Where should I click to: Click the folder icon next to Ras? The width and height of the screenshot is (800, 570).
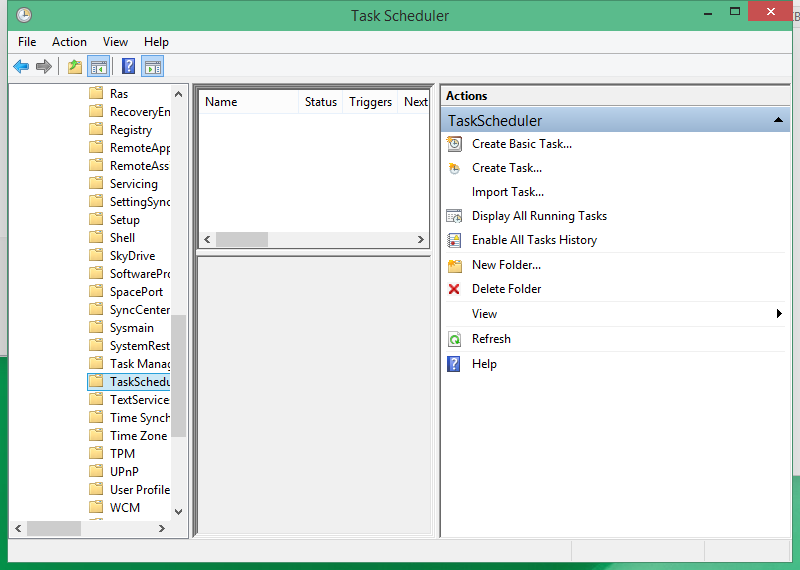click(96, 93)
